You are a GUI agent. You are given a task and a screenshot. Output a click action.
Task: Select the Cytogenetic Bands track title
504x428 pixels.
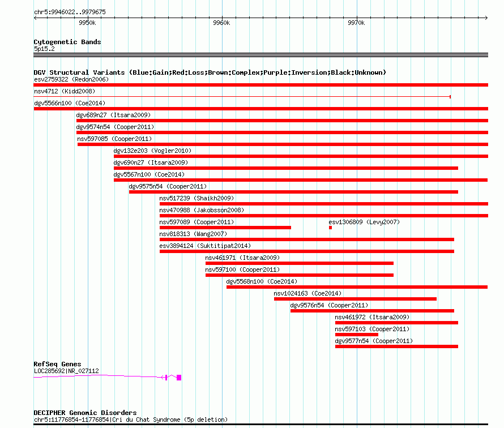67,42
